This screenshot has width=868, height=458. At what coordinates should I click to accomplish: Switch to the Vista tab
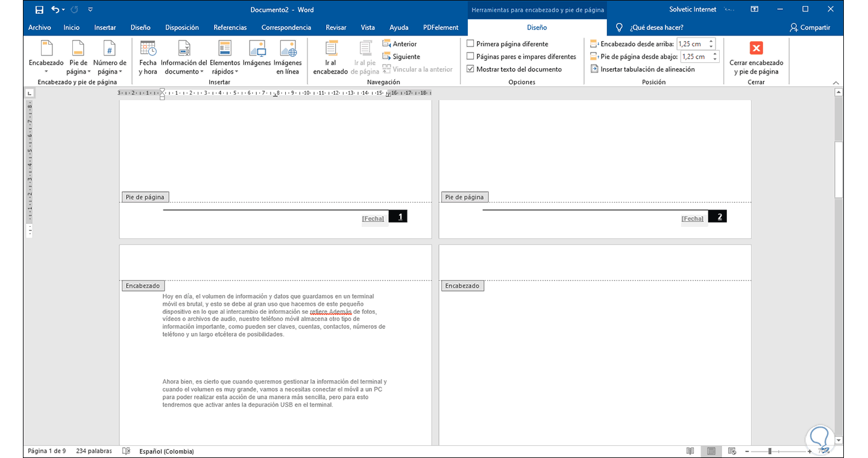pyautogui.click(x=368, y=28)
